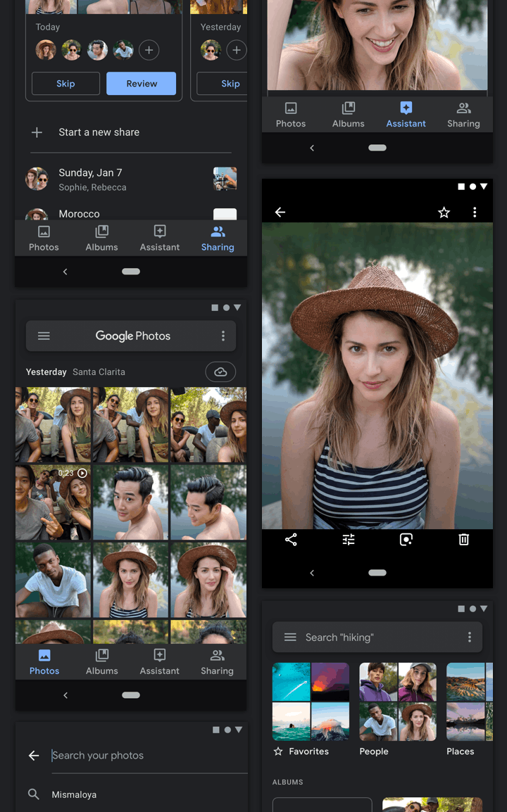The height and width of the screenshot is (812, 507).
Task: Tap the share icon in photo viewer
Action: click(291, 540)
